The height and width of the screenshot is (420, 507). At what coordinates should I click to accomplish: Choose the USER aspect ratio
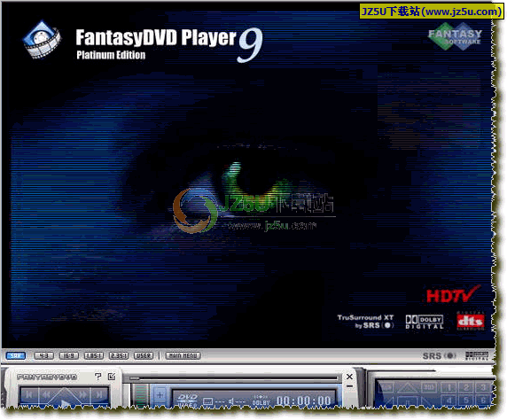tap(144, 356)
